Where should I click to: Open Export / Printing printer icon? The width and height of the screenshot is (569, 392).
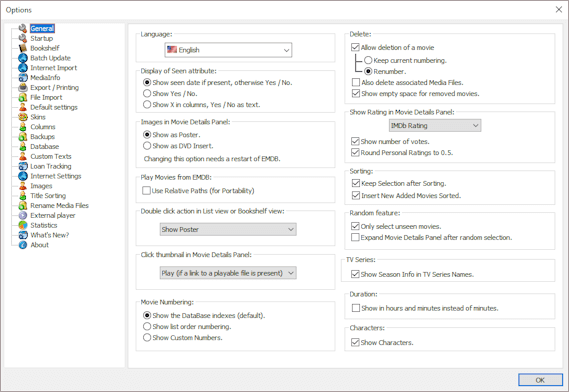(23, 87)
